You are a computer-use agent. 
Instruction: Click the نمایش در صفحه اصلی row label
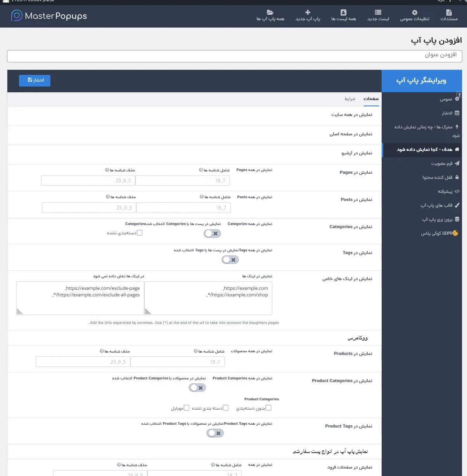tap(351, 134)
